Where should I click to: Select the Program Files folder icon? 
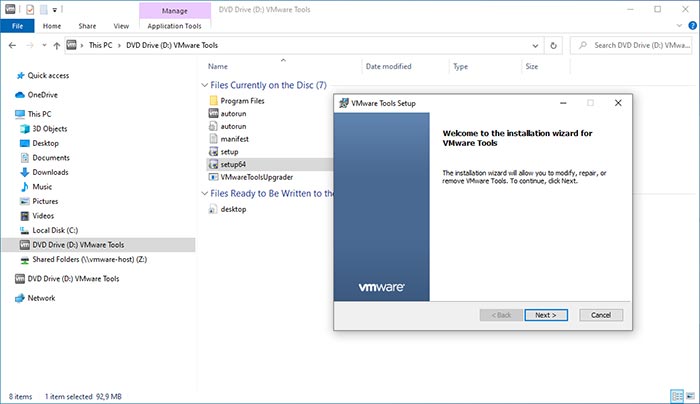pyautogui.click(x=213, y=100)
